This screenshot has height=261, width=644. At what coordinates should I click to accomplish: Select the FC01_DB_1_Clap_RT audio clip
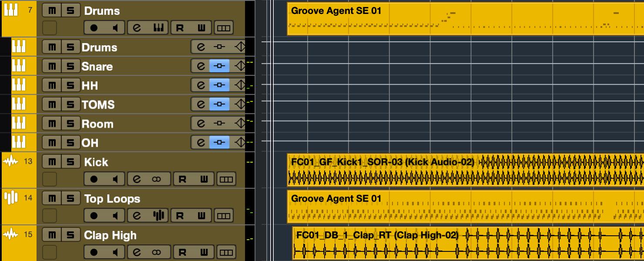click(x=468, y=243)
